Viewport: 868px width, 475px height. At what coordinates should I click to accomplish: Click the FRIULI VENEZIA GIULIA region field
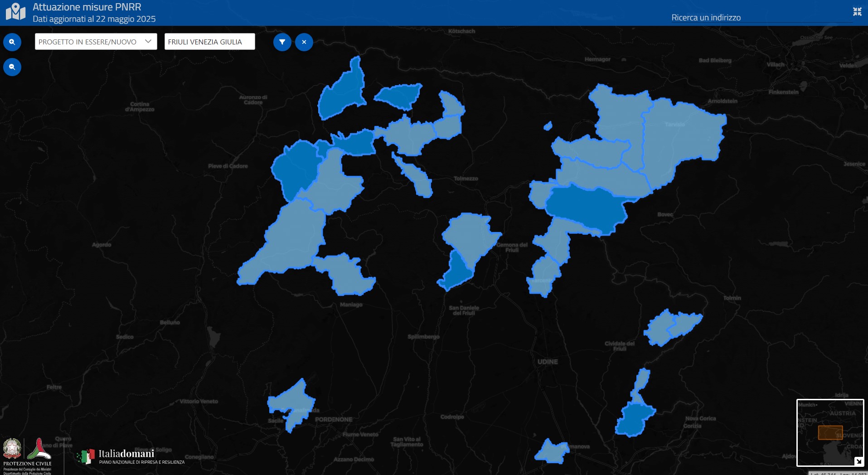209,41
